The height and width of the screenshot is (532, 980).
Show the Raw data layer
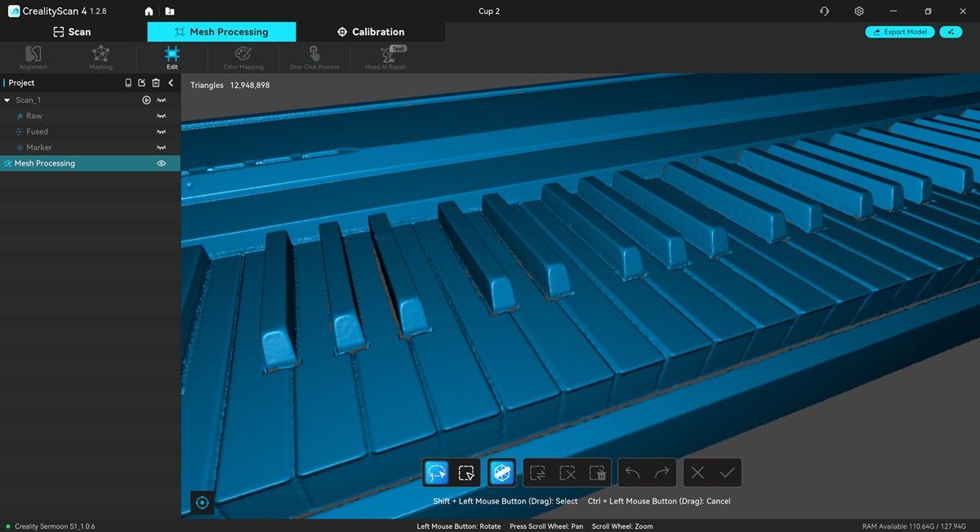point(161,116)
